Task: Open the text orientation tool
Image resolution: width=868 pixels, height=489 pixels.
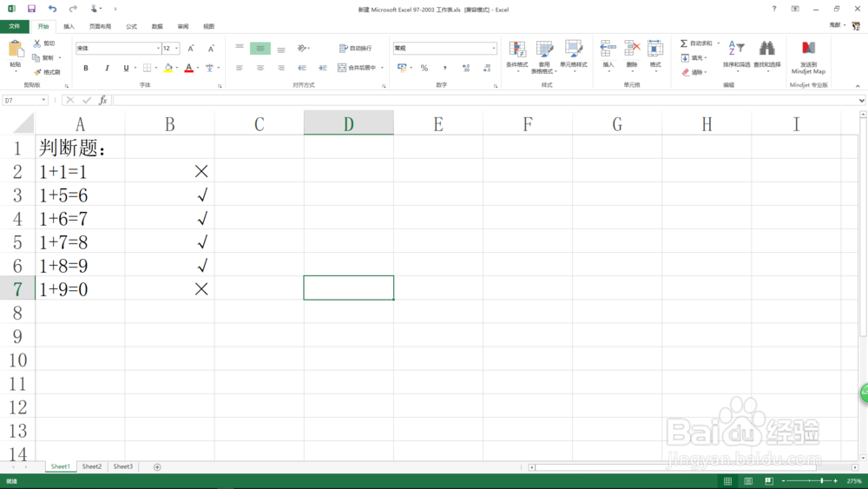Action: 302,48
